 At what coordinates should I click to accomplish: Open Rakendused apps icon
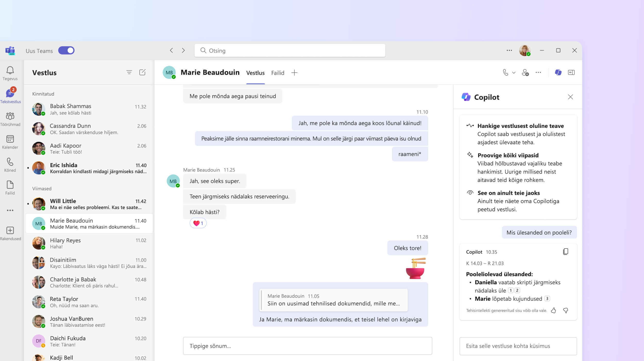(x=10, y=233)
